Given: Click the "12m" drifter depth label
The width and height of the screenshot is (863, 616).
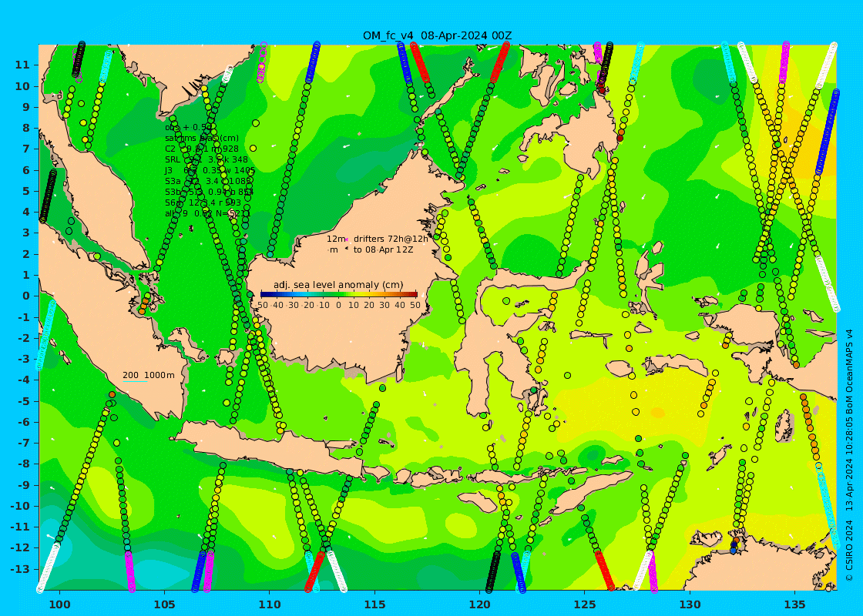Looking at the screenshot, I should point(336,239).
